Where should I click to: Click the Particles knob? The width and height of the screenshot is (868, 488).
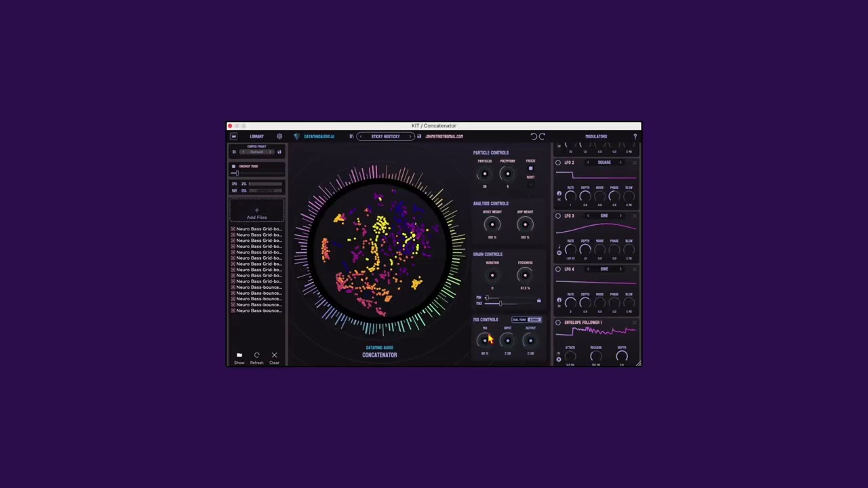(x=485, y=174)
